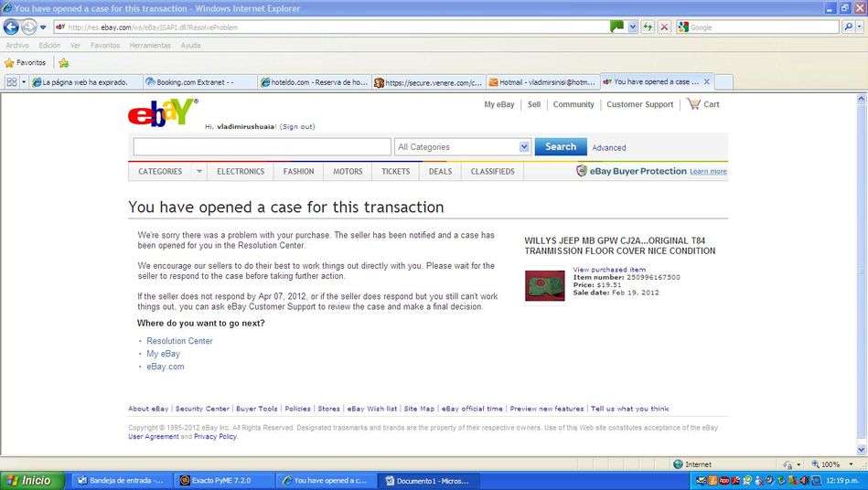Open the Security Center footer link
The image size is (868, 490).
click(x=202, y=409)
